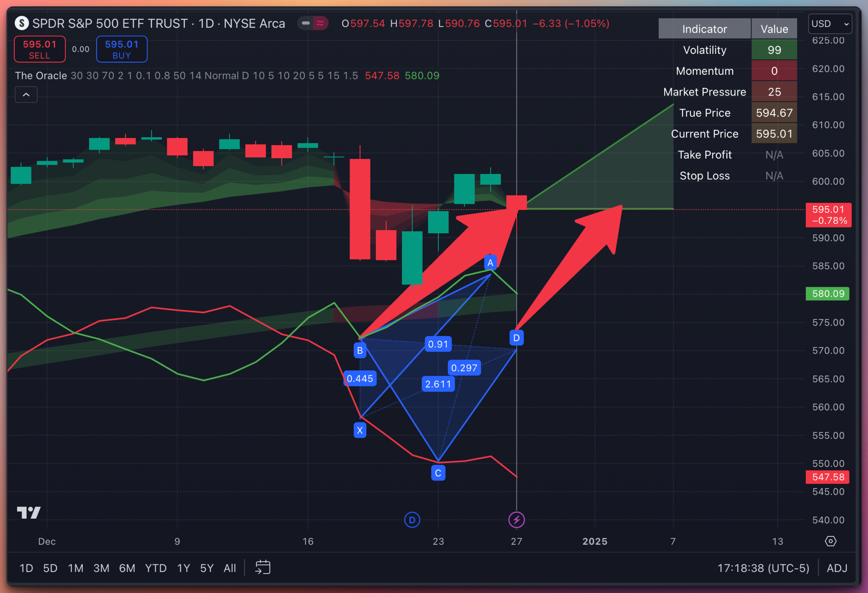Click harmonic pattern point D label
868x593 pixels.
(517, 338)
